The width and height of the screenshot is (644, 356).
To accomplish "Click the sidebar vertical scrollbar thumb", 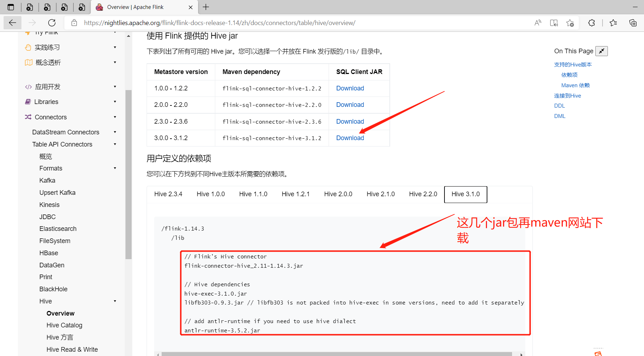I will [129, 174].
